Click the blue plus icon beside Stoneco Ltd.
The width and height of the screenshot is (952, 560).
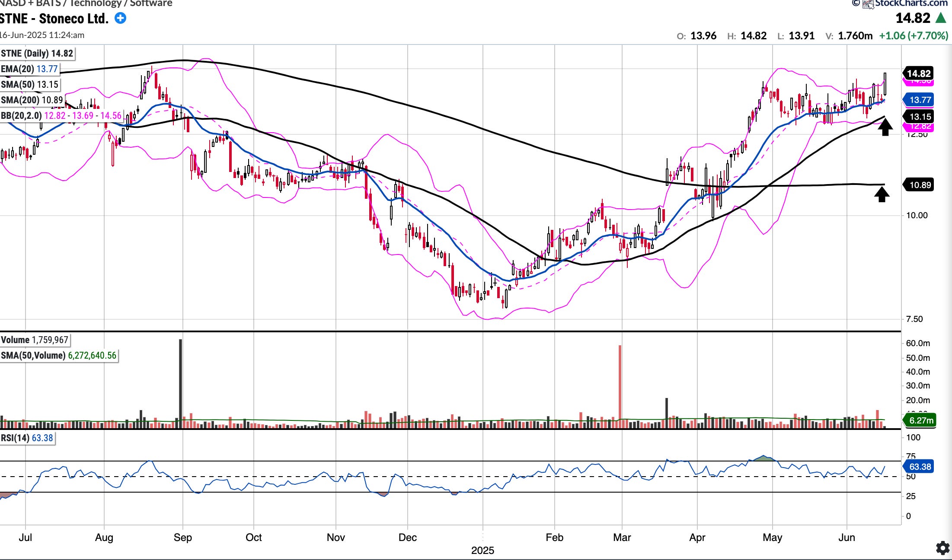point(120,18)
